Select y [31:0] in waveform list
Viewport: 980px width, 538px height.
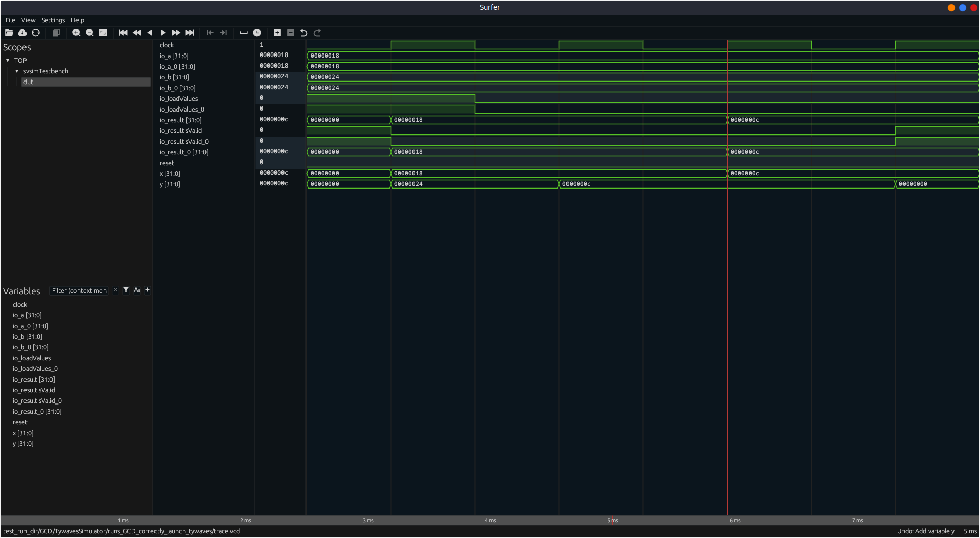coord(170,184)
